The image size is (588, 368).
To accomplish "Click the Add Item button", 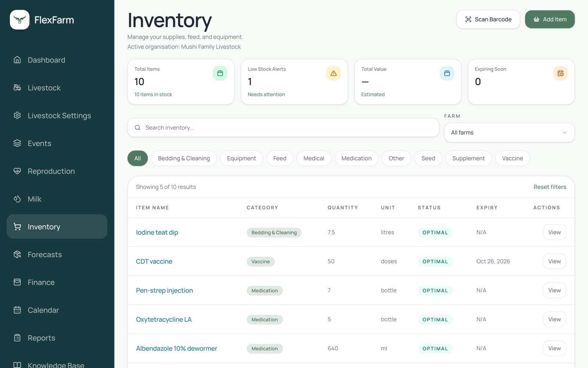I will (550, 19).
